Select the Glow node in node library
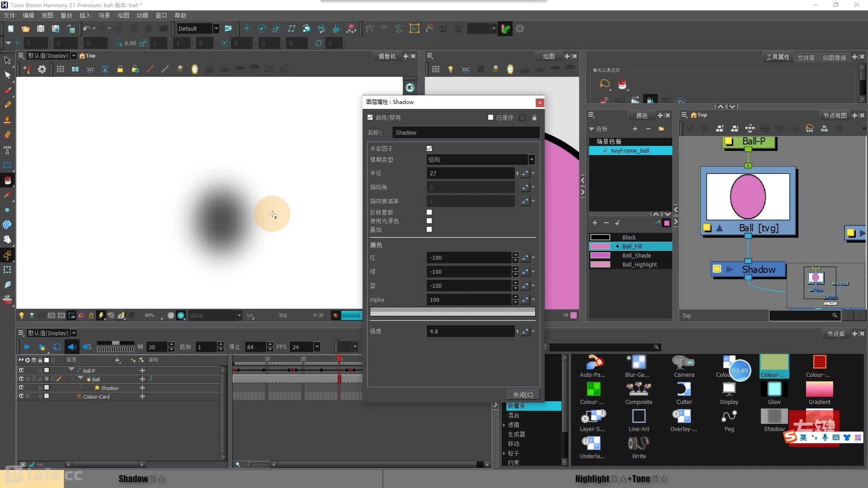 pos(774,393)
